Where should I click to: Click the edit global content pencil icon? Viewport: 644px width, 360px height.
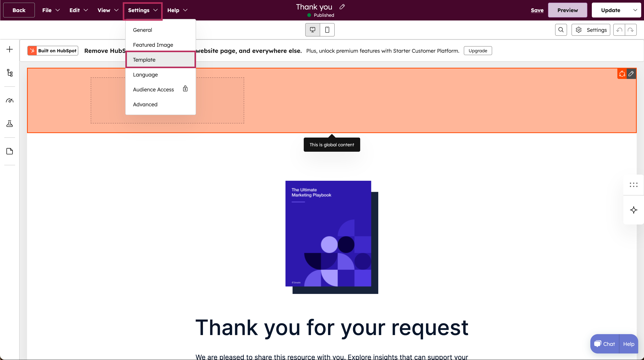tap(631, 74)
